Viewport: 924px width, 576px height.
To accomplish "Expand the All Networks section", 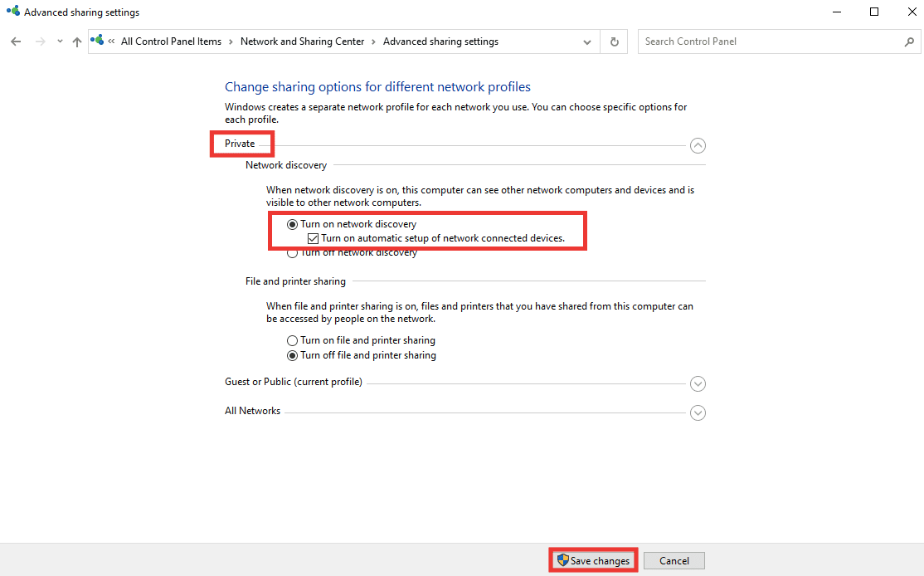I will 698,412.
